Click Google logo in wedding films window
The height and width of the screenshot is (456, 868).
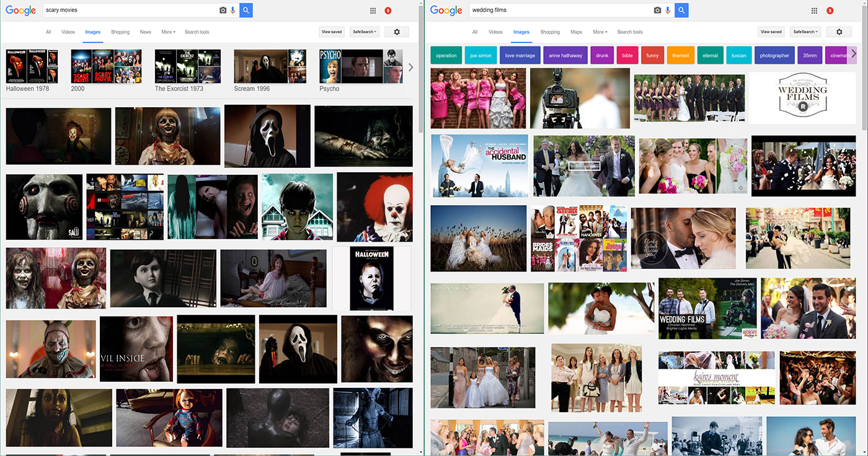click(x=446, y=11)
